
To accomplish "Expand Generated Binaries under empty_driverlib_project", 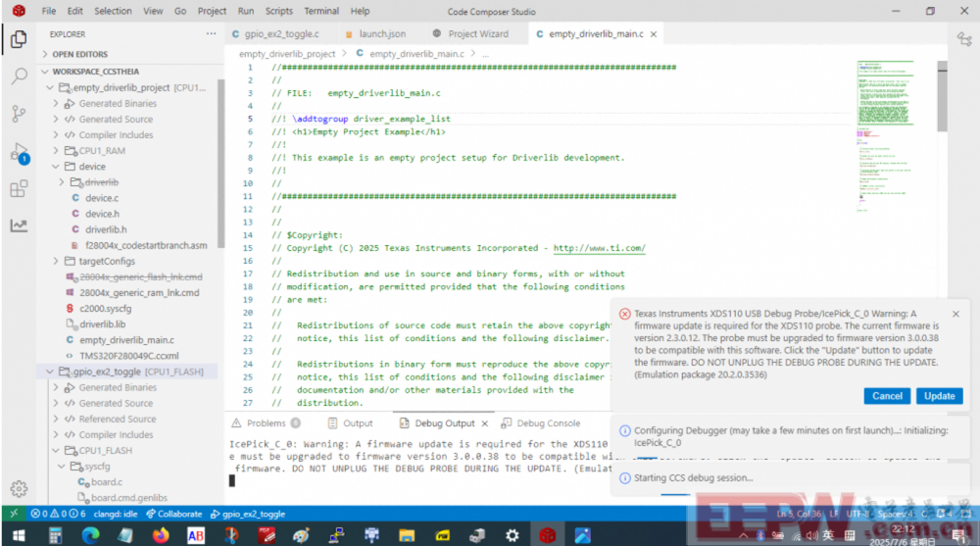I will (x=56, y=103).
